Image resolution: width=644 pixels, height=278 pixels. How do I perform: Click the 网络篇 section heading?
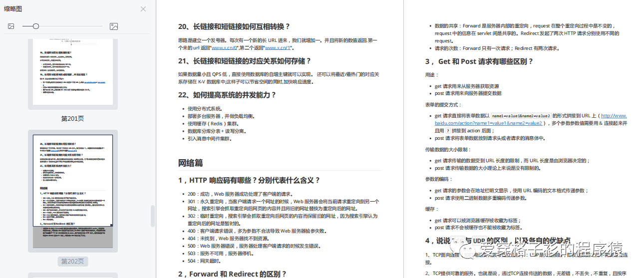pyautogui.click(x=190, y=163)
